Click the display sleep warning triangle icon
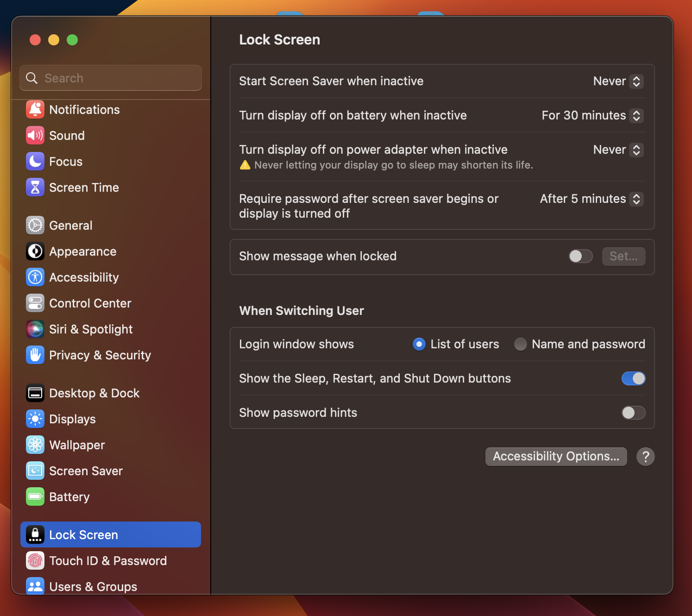 (245, 165)
